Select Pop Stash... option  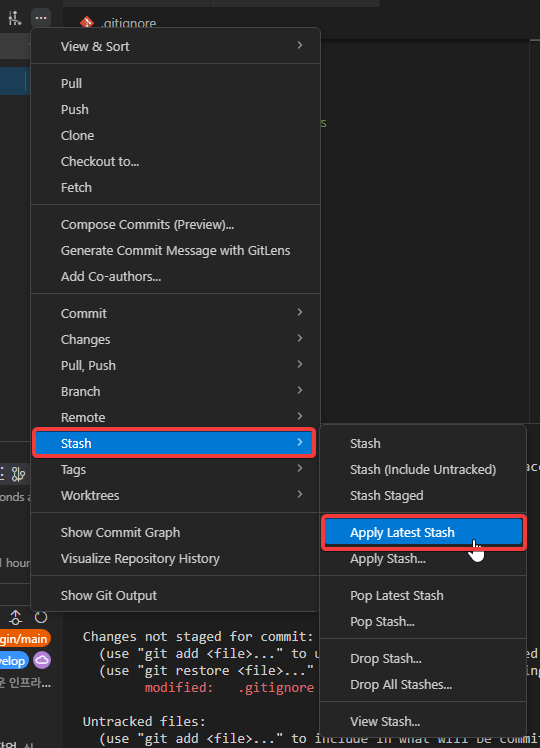coord(423,621)
